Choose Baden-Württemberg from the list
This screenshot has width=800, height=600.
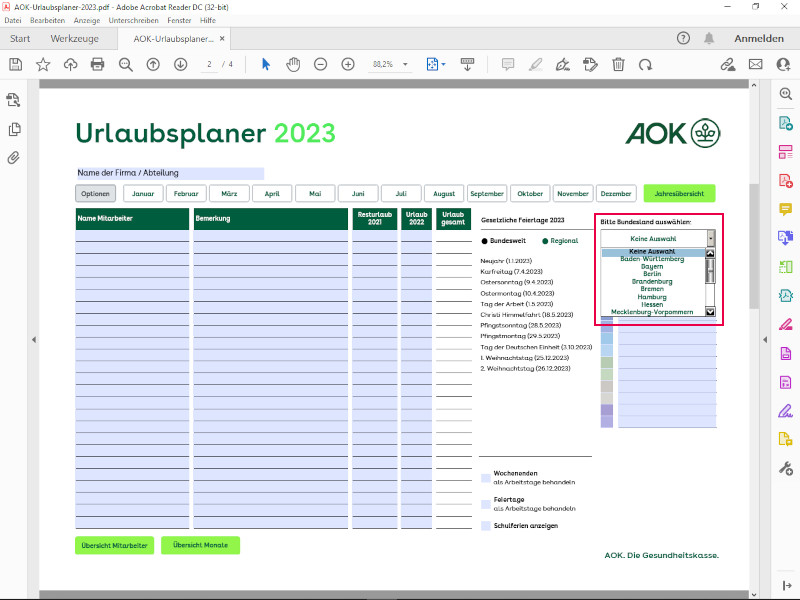coord(652,259)
